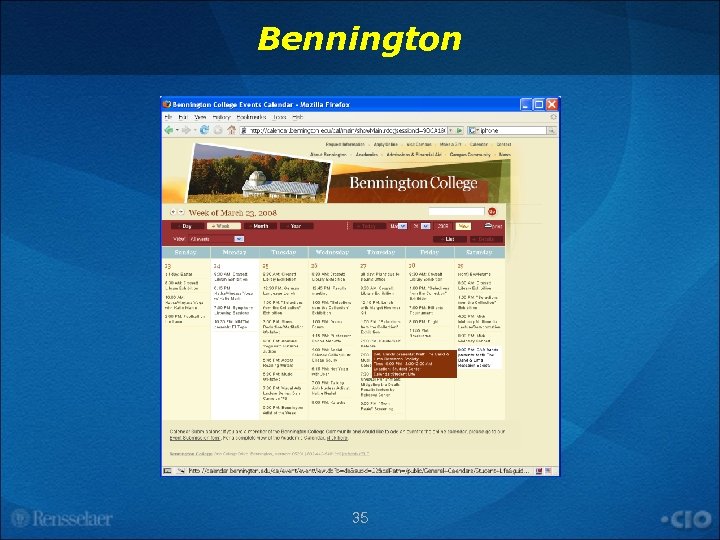The image size is (720, 540).
Task: Click Event Submission form link in footer
Action: point(195,438)
